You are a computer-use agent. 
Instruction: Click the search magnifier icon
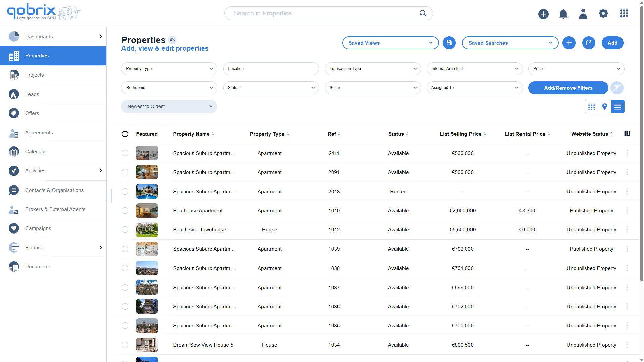pyautogui.click(x=423, y=13)
